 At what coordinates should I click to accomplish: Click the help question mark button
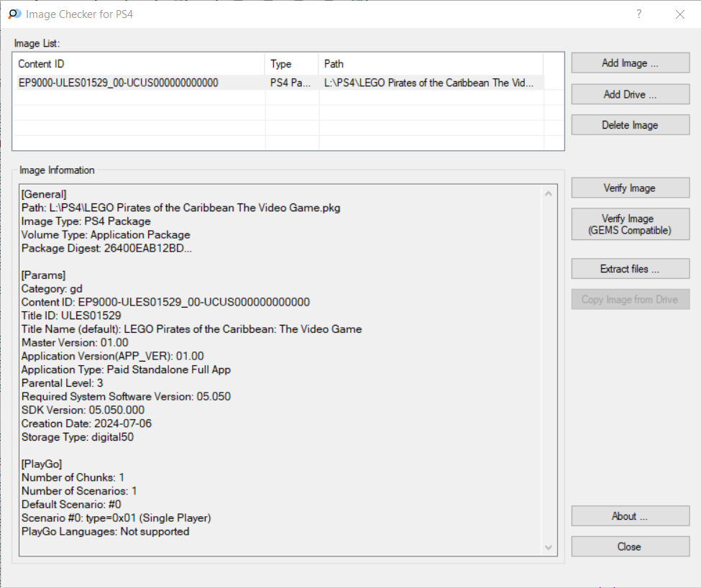coord(639,14)
